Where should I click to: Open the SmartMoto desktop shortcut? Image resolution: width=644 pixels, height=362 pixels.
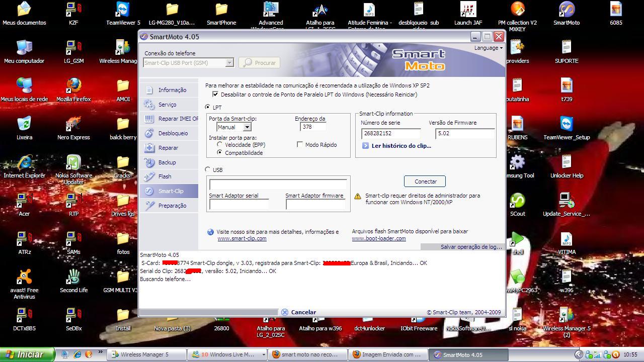tap(567, 14)
